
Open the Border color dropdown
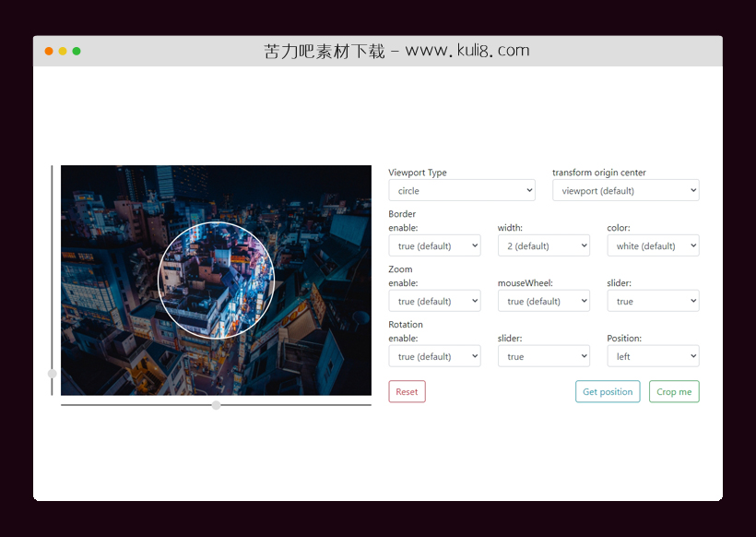(653, 245)
